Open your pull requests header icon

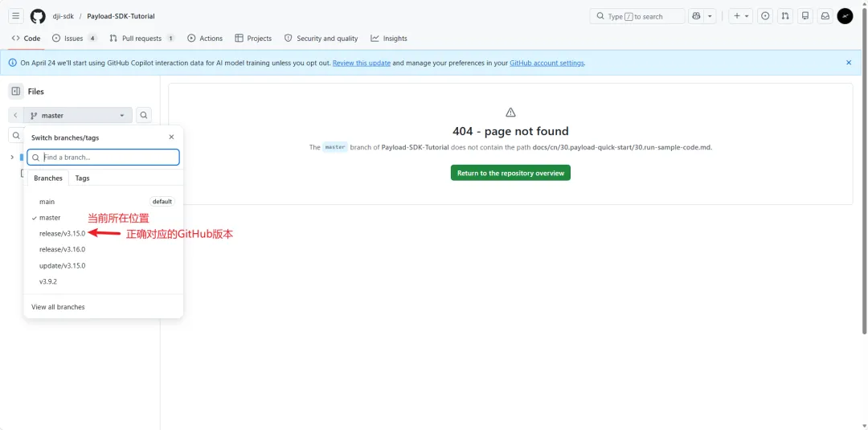click(785, 16)
